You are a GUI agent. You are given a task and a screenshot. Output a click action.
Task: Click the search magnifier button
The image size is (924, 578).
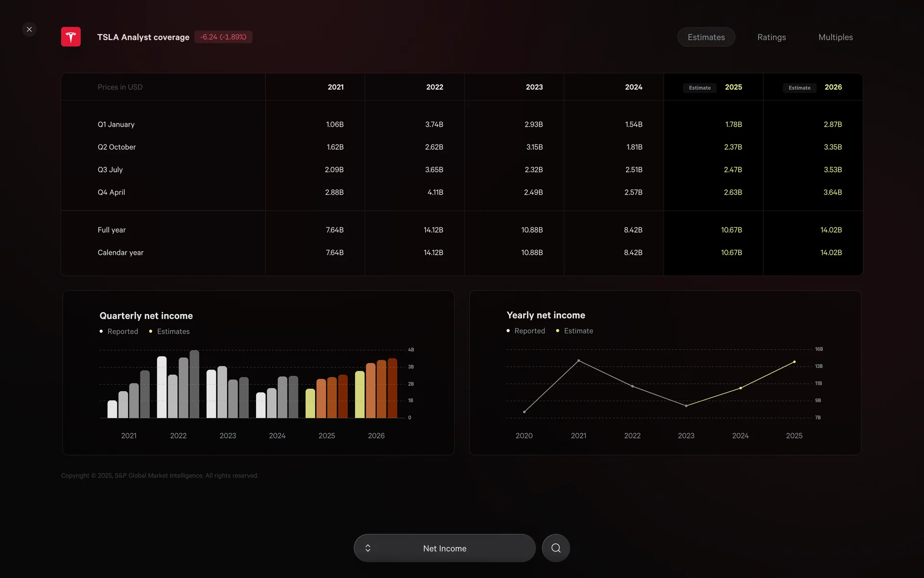pos(556,548)
